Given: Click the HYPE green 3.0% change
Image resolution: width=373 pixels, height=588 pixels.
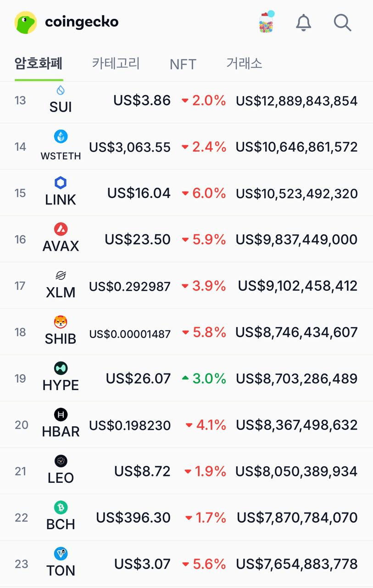Looking at the screenshot, I should pyautogui.click(x=204, y=379).
